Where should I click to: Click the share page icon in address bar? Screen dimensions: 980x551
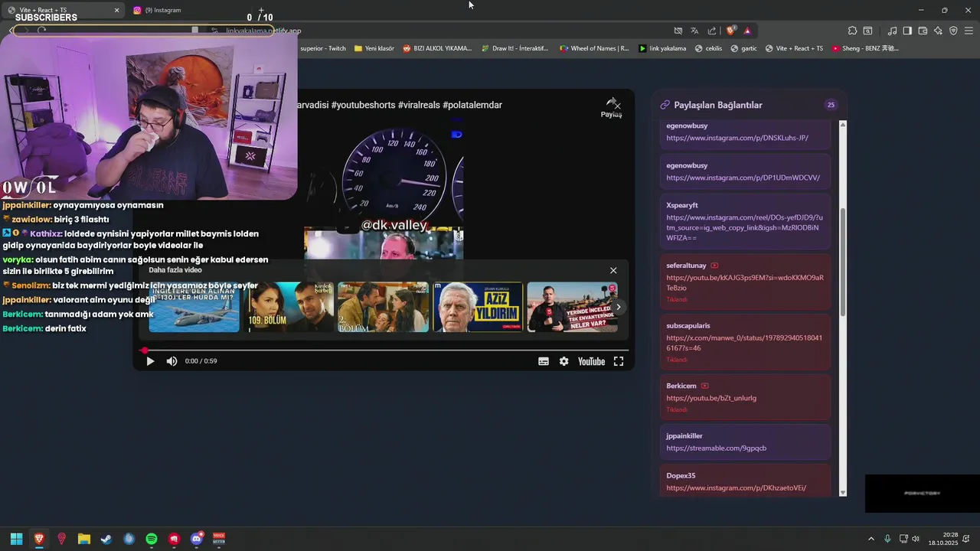712,31
